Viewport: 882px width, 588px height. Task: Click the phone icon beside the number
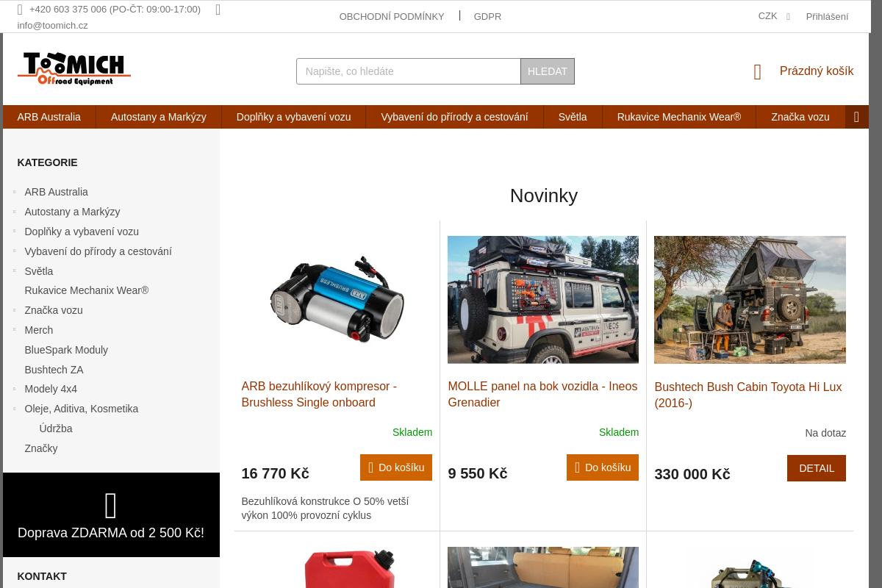point(20,10)
